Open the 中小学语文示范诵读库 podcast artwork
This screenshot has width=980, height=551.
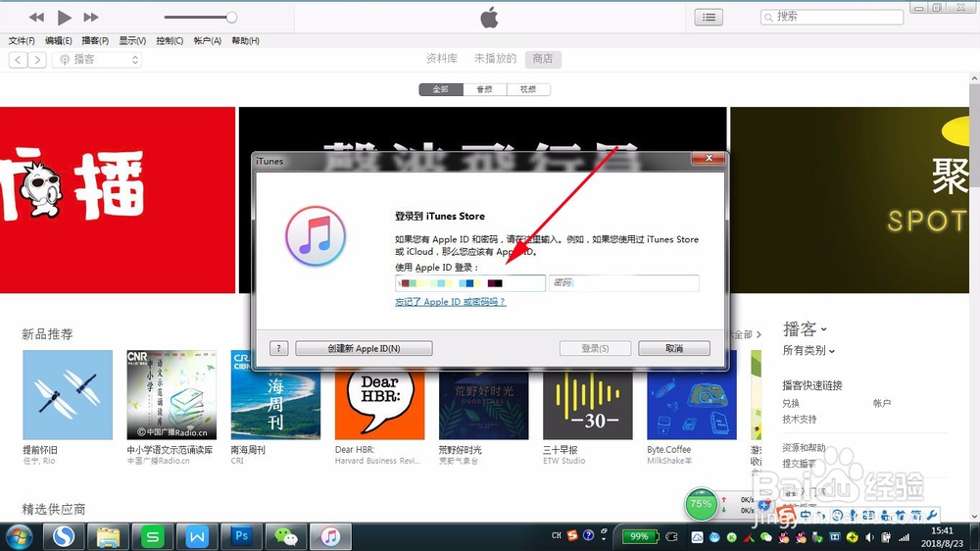[x=171, y=395]
